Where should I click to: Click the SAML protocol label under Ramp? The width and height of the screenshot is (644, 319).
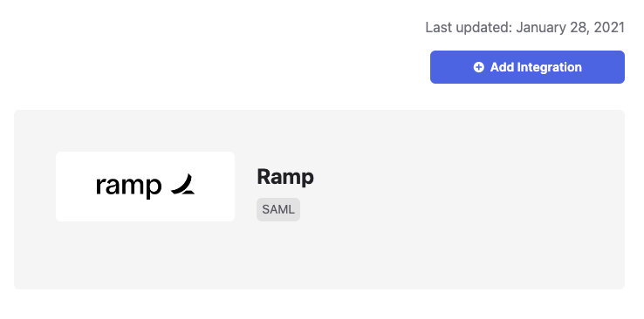(278, 209)
